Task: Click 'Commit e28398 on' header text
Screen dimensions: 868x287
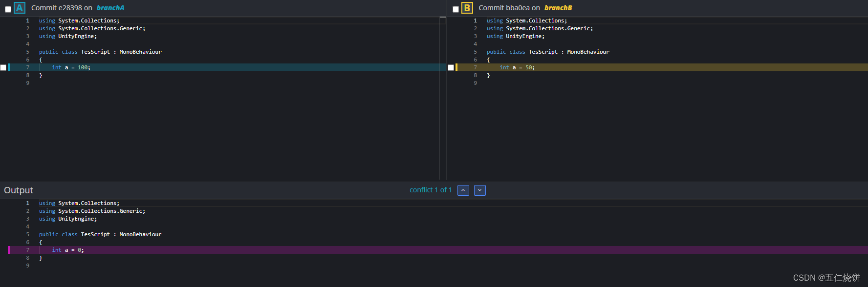Action: (x=62, y=8)
